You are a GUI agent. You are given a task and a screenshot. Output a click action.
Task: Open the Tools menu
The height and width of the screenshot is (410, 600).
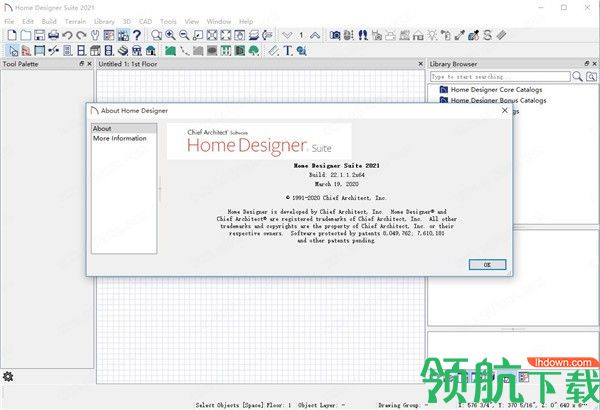pyautogui.click(x=168, y=21)
